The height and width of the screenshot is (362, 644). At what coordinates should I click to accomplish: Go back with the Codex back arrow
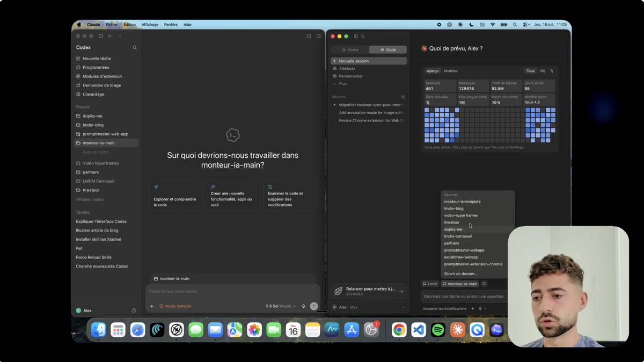pos(110,36)
